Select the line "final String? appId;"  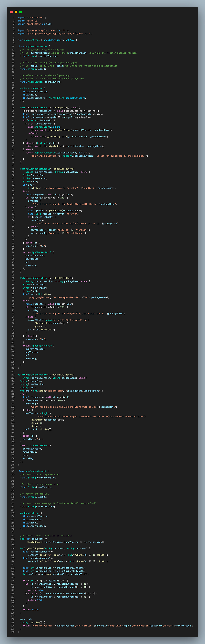pos(33,69)
